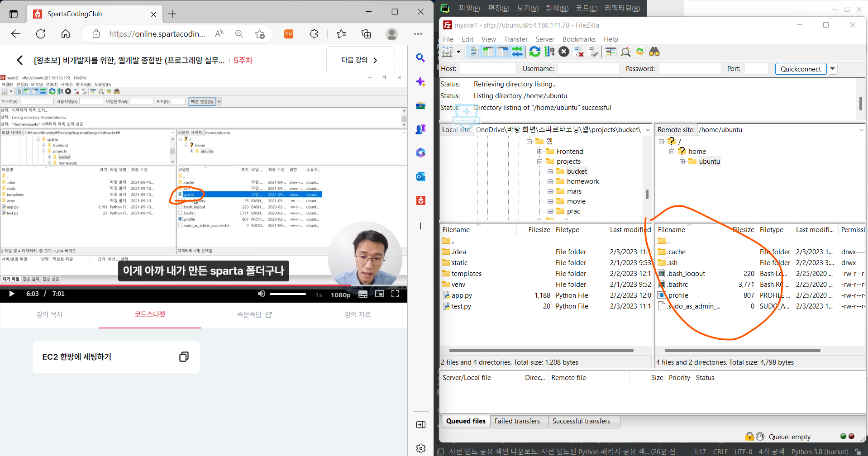Open Local site path dropdown
868x456 pixels.
coord(648,130)
